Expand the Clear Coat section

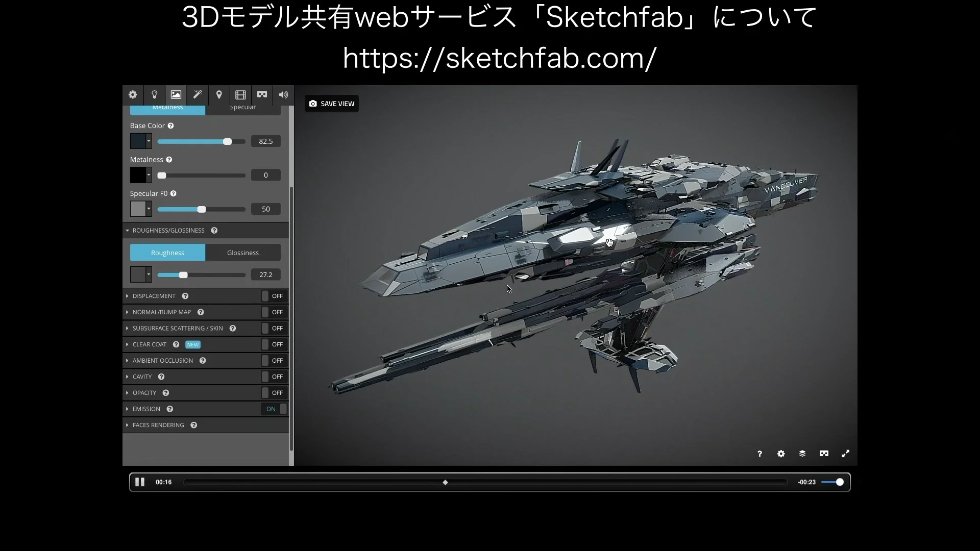[127, 344]
